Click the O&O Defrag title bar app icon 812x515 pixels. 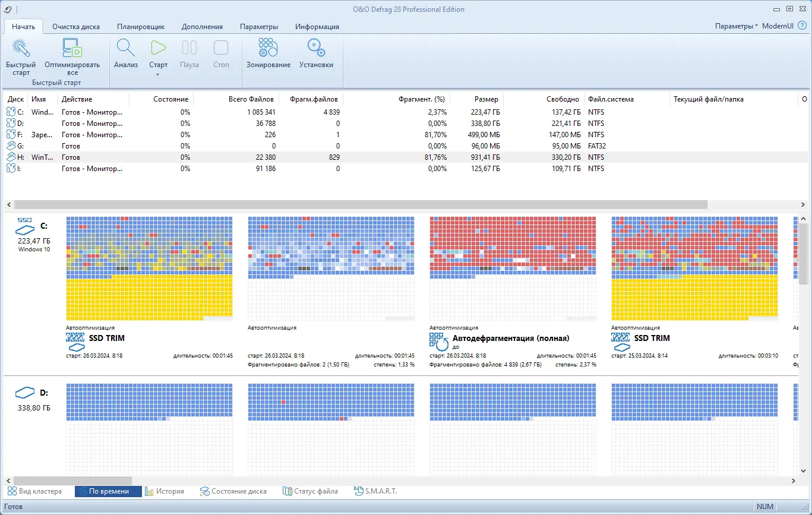click(8, 9)
